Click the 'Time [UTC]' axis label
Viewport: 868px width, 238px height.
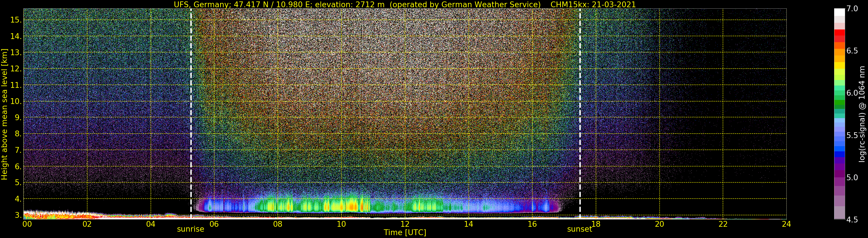tap(405, 233)
